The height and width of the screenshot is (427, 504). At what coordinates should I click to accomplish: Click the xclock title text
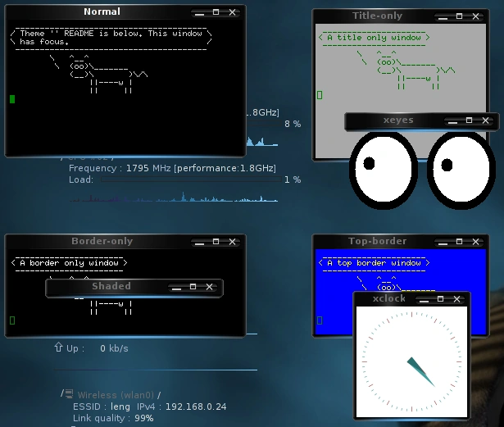pos(389,298)
